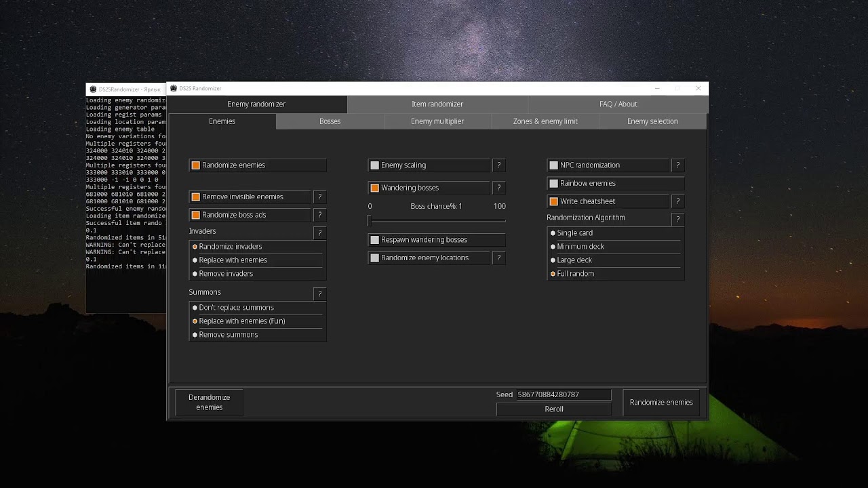
Task: Show help for Randomize boss ads
Action: pos(319,215)
